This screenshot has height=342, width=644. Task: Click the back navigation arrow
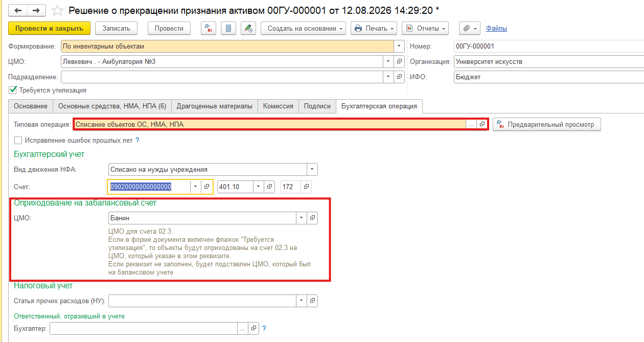pos(18,10)
